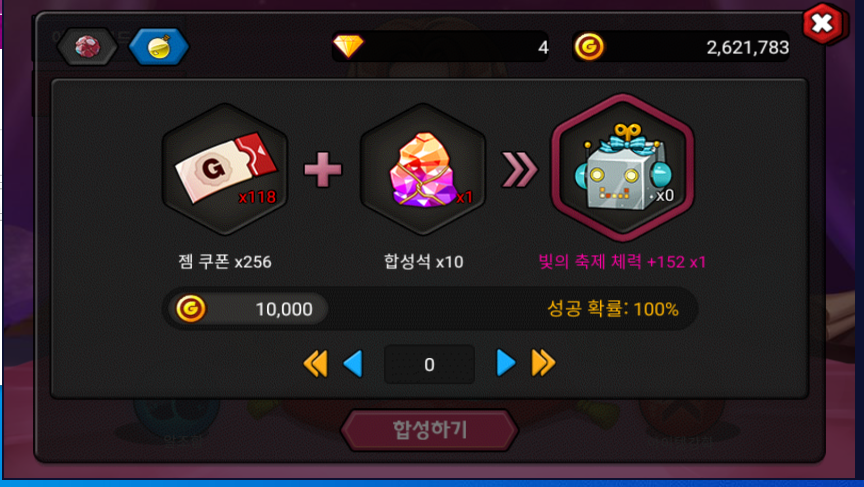Click the gold coin icon beside 2,621,783
The height and width of the screenshot is (487, 864).
click(589, 47)
